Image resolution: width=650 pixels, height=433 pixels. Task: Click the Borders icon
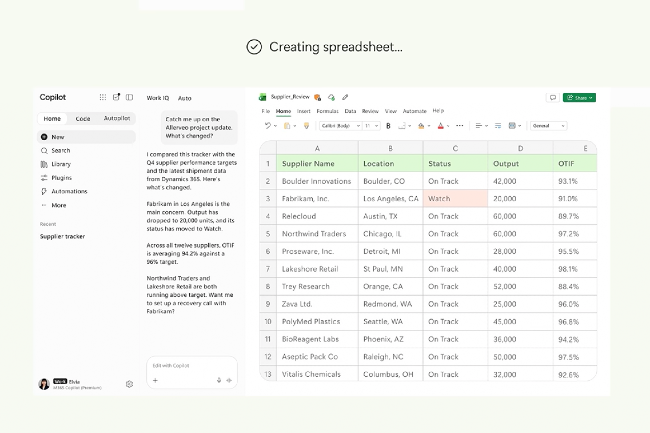pos(401,126)
